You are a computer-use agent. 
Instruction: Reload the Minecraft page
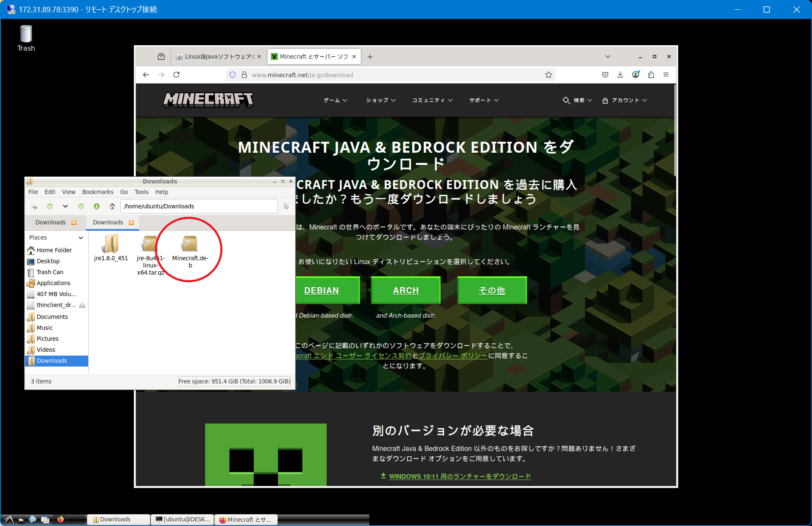coord(176,75)
